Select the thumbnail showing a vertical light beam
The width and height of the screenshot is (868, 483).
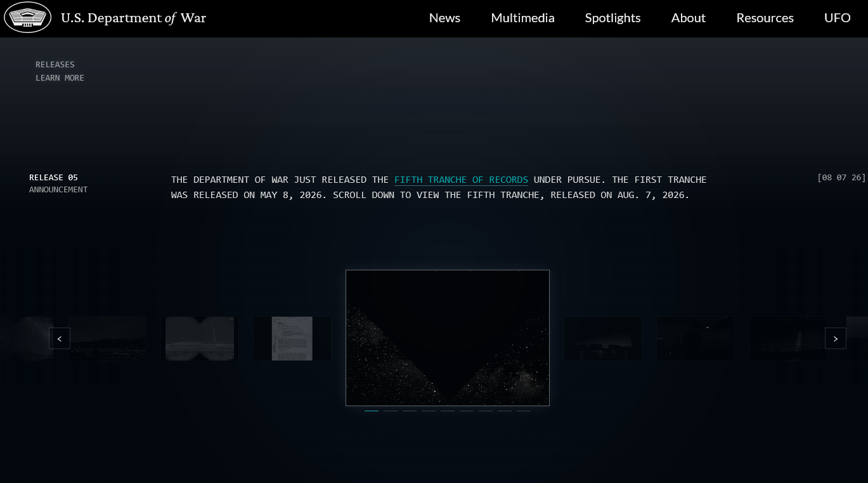[788, 338]
